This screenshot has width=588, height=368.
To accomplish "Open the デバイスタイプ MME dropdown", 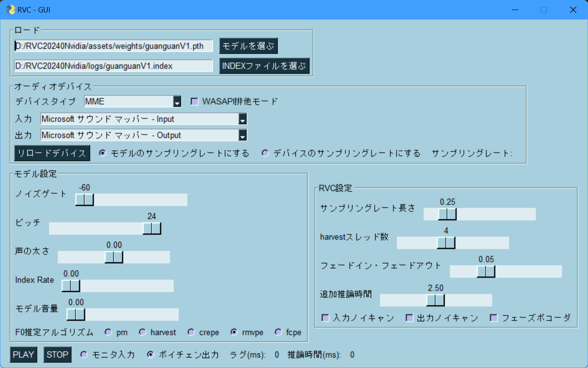I will point(177,101).
